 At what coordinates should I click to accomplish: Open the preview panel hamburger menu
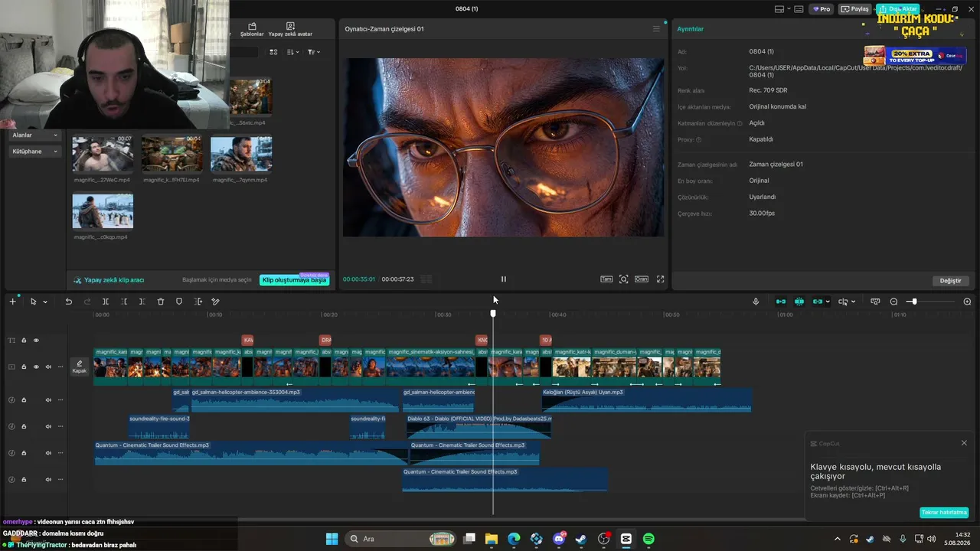[656, 29]
